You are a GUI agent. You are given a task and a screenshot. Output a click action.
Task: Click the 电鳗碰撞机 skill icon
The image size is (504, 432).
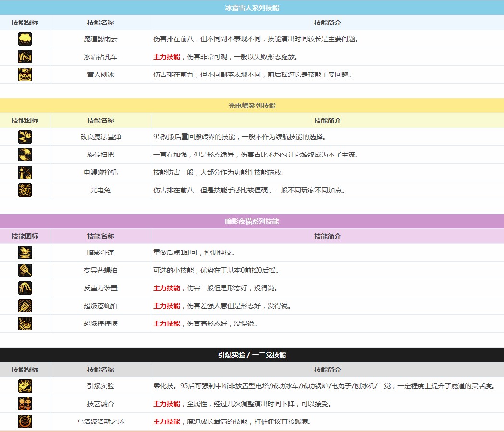[25, 172]
